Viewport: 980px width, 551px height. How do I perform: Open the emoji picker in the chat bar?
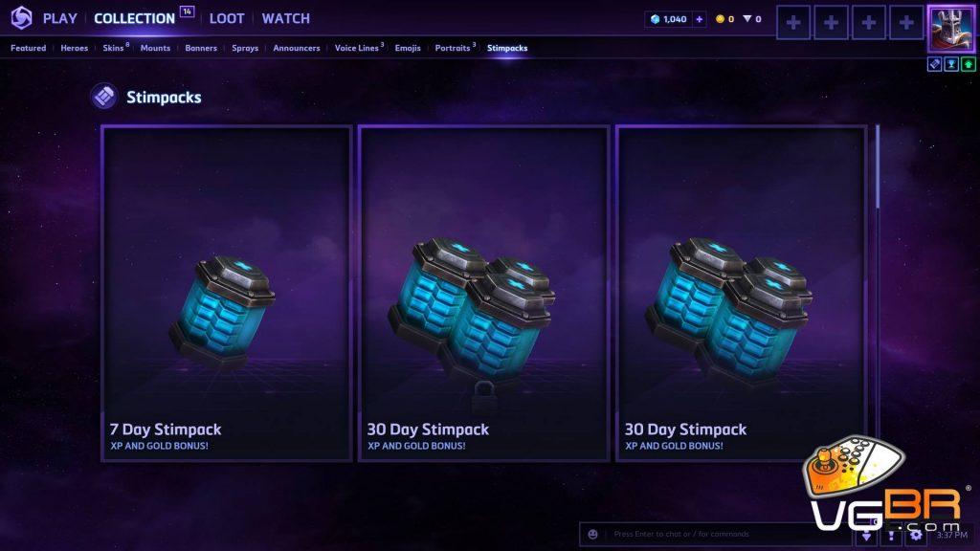tap(592, 534)
